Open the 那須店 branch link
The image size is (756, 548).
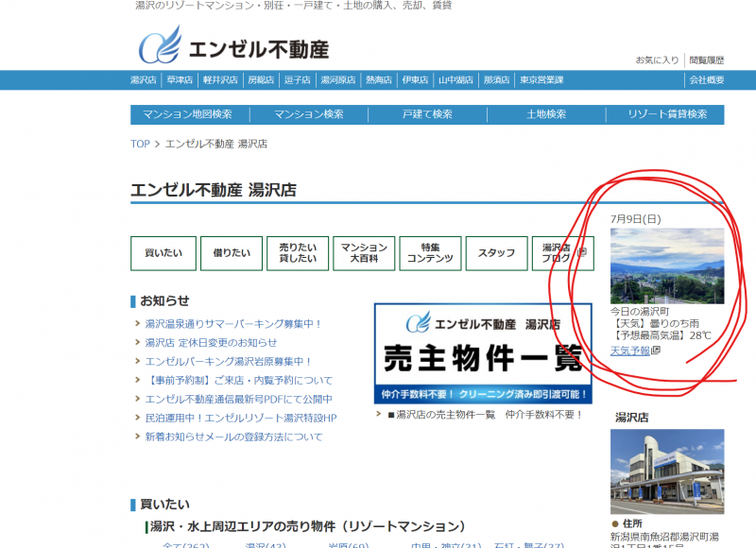point(497,80)
